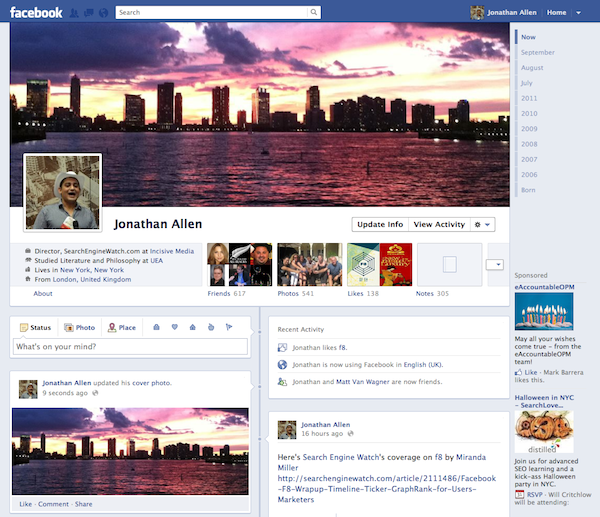The width and height of the screenshot is (600, 517).
Task: Open the Photos 541 thumbnail box
Action: click(x=310, y=264)
